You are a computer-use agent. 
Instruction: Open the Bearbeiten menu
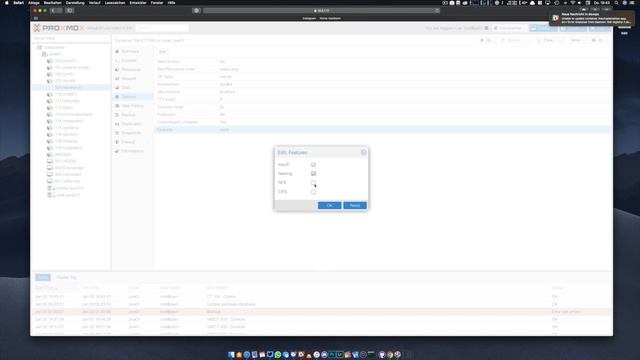(x=53, y=2)
